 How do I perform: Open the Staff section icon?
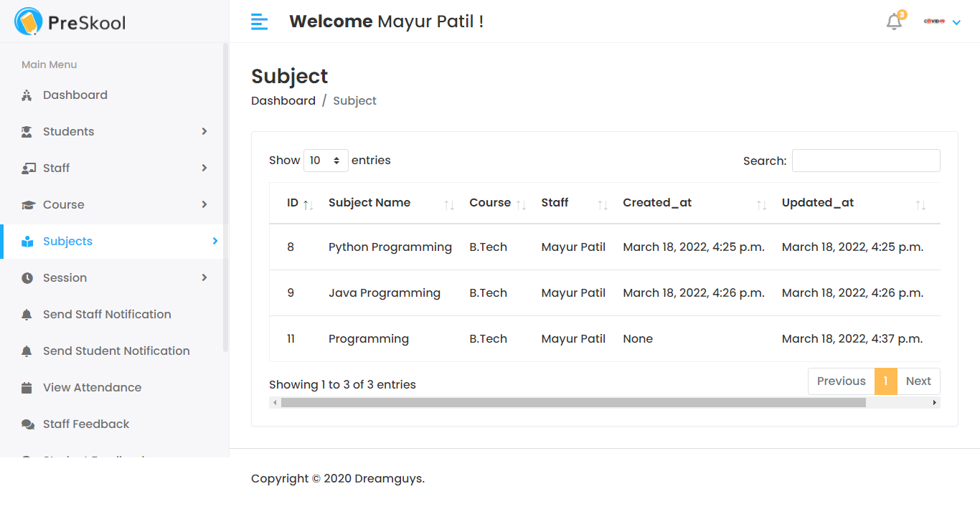coord(26,168)
